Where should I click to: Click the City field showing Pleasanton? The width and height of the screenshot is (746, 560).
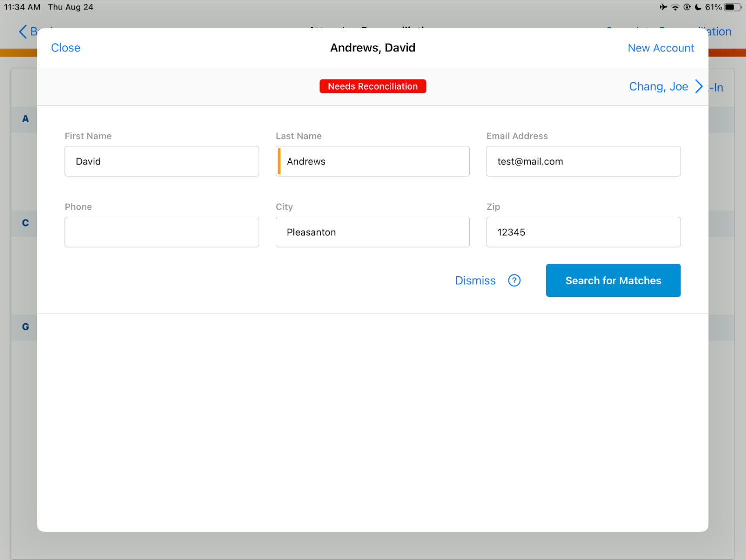[373, 232]
